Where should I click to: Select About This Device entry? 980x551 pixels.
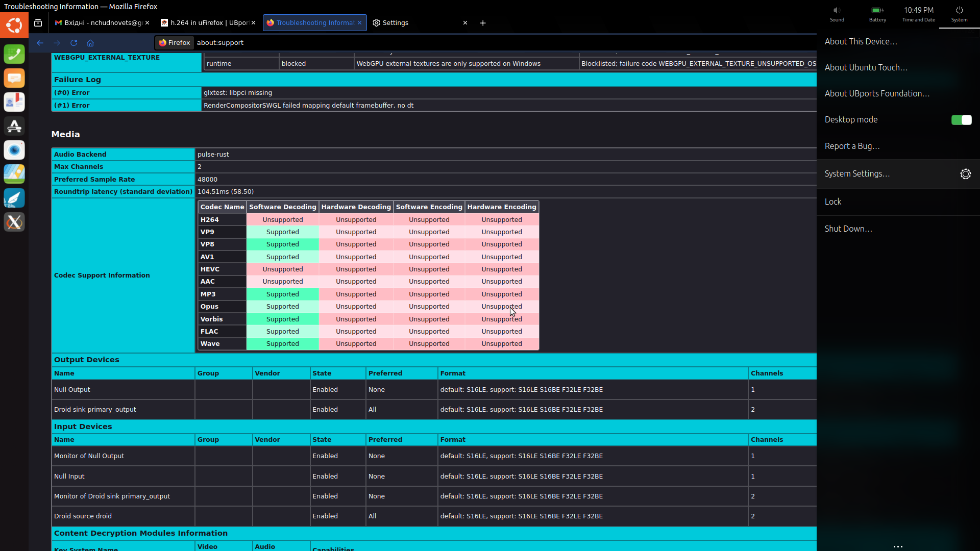(861, 42)
